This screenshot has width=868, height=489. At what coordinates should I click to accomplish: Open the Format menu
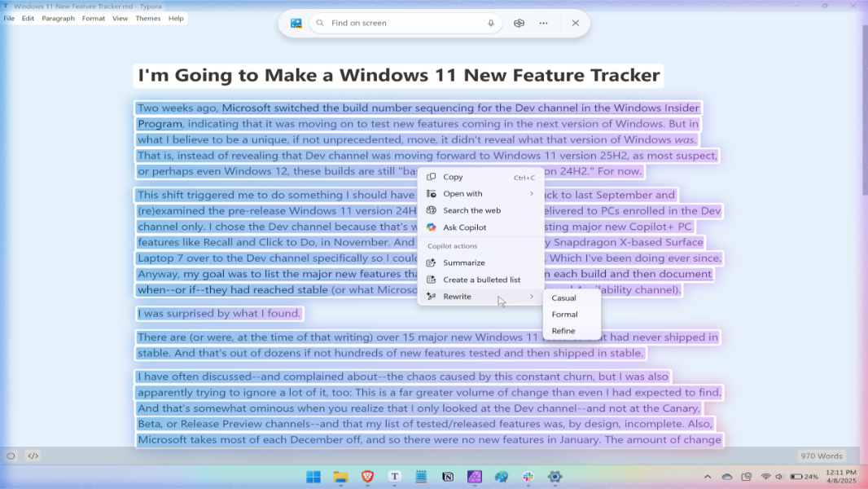click(93, 18)
